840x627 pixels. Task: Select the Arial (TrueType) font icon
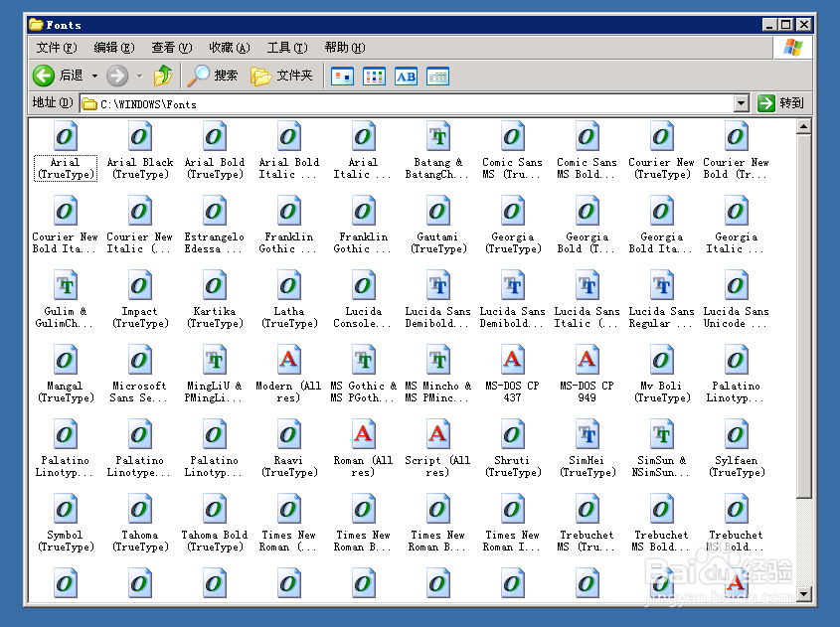tap(66, 136)
